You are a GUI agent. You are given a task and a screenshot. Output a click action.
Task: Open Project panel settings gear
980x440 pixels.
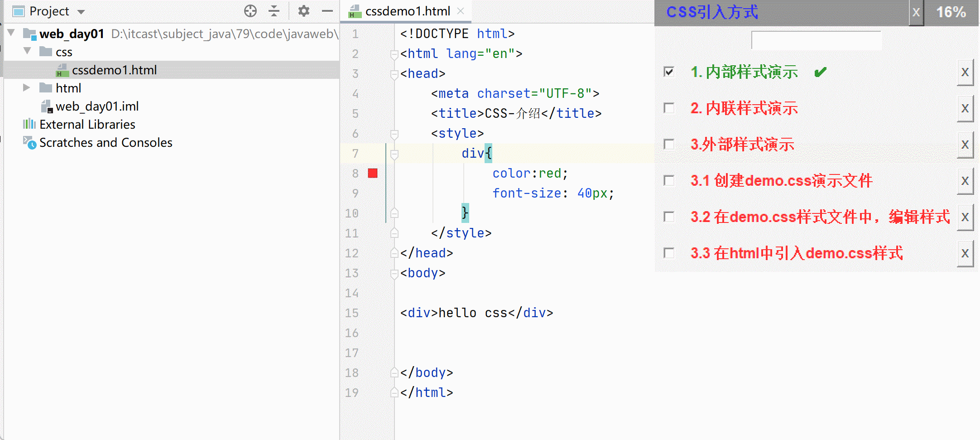coord(304,11)
